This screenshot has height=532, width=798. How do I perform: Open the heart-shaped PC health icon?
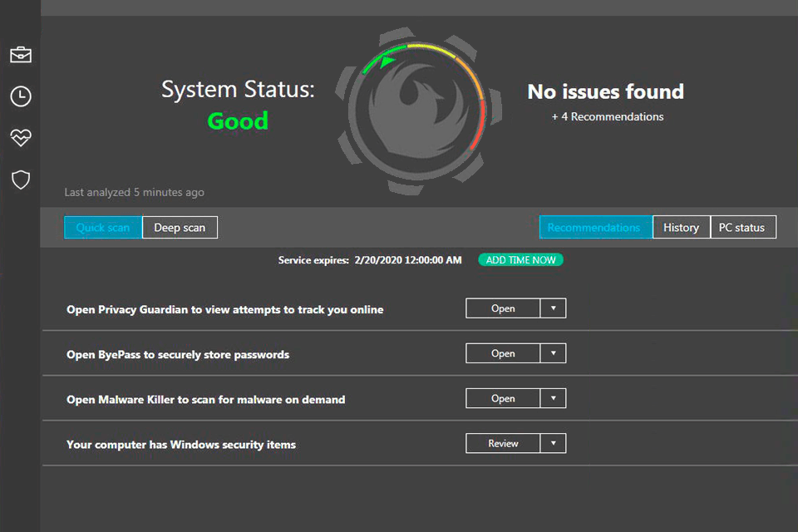[21, 138]
